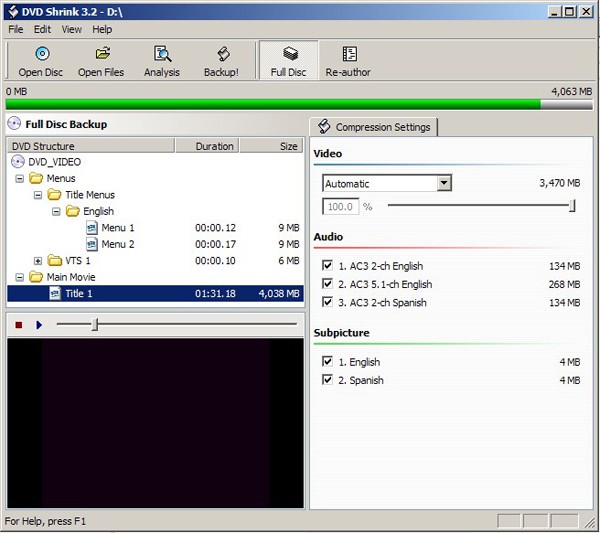Click the Size column header
The width and height of the screenshot is (600, 533).
271,146
